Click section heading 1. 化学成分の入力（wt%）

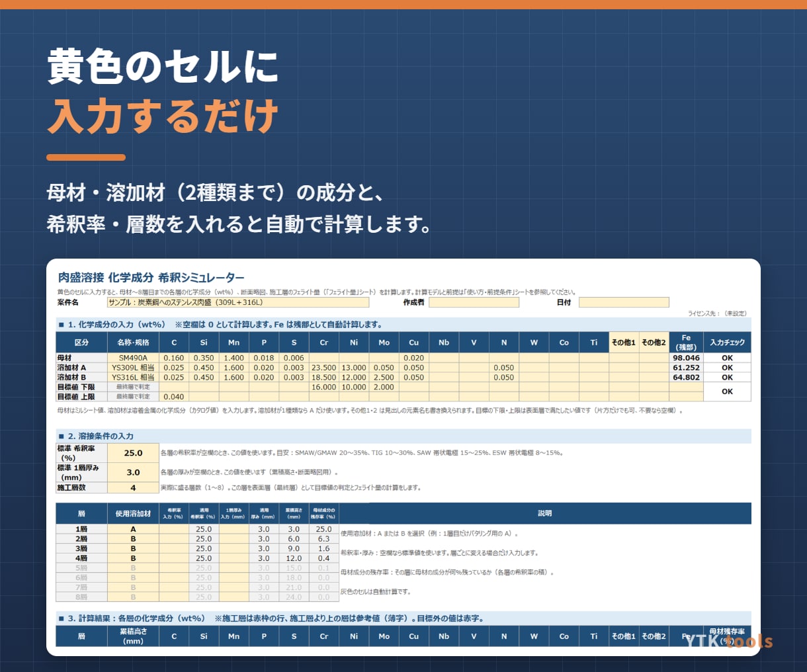tap(116, 325)
